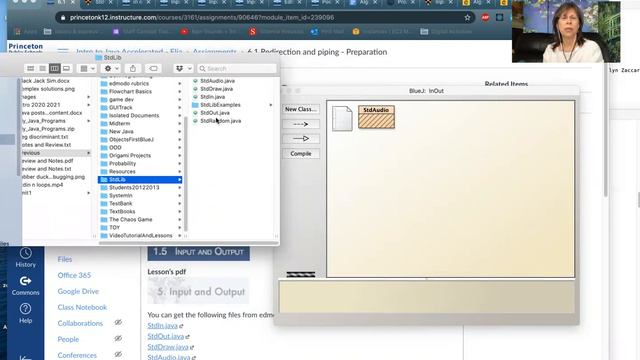Select the TextBooks folder
Image resolution: width=640 pixels, height=360 pixels.
click(x=122, y=211)
